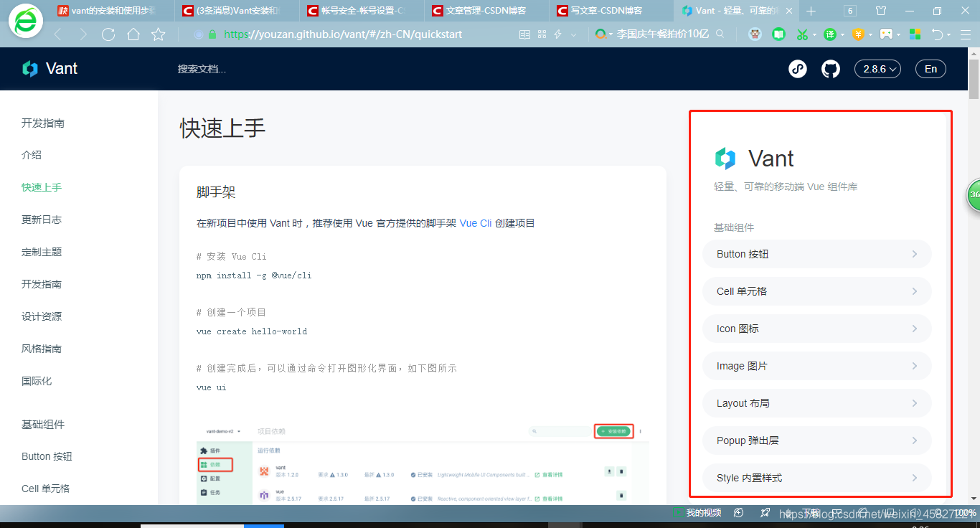The width and height of the screenshot is (980, 528).
Task: Show the page QR code icon
Action: point(542,34)
